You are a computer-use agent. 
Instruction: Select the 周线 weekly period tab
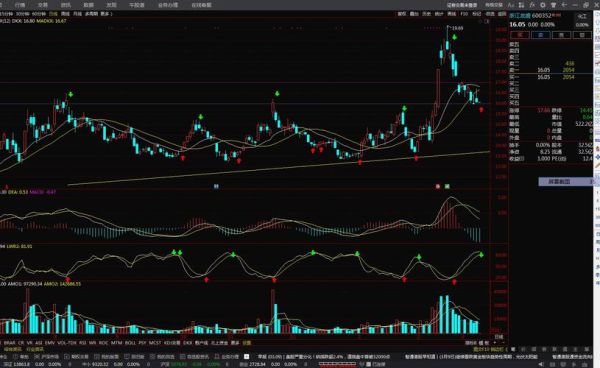pos(65,14)
